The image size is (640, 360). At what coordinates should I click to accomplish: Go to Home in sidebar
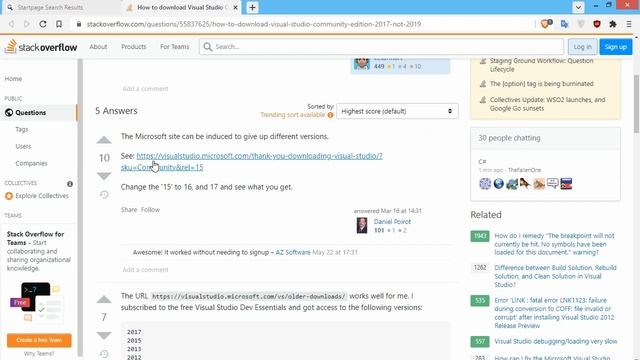[13, 78]
